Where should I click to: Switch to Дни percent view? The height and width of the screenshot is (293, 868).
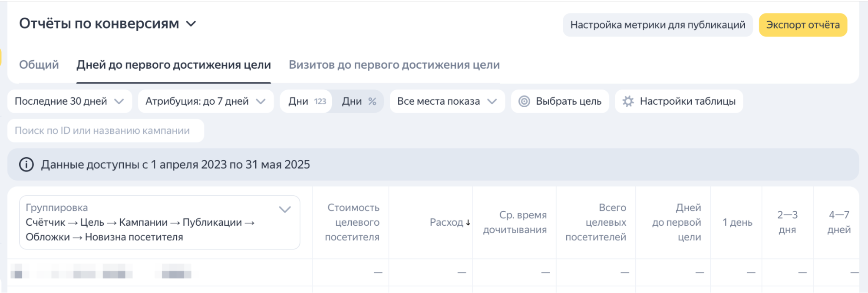point(359,101)
